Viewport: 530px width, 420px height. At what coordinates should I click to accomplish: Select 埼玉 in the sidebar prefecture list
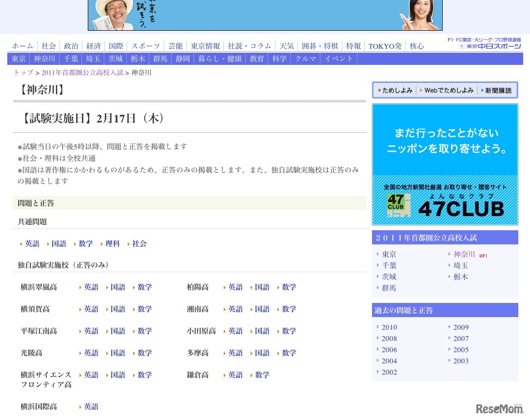click(x=461, y=265)
